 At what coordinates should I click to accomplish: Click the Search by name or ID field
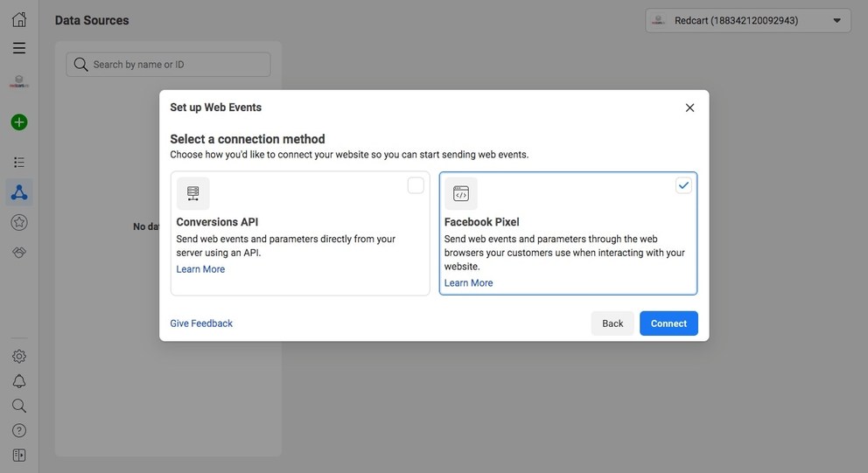pos(168,65)
